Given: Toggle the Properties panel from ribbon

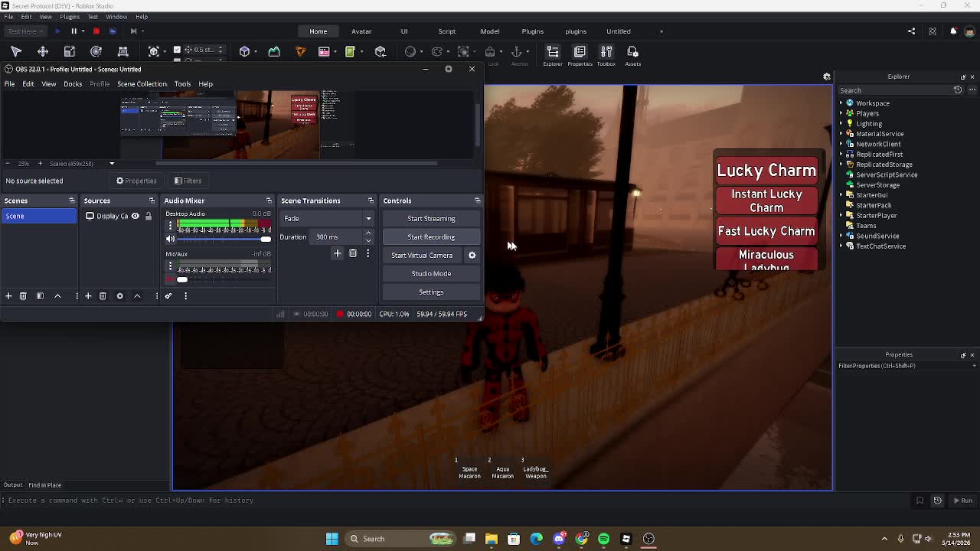Looking at the screenshot, I should click(580, 55).
